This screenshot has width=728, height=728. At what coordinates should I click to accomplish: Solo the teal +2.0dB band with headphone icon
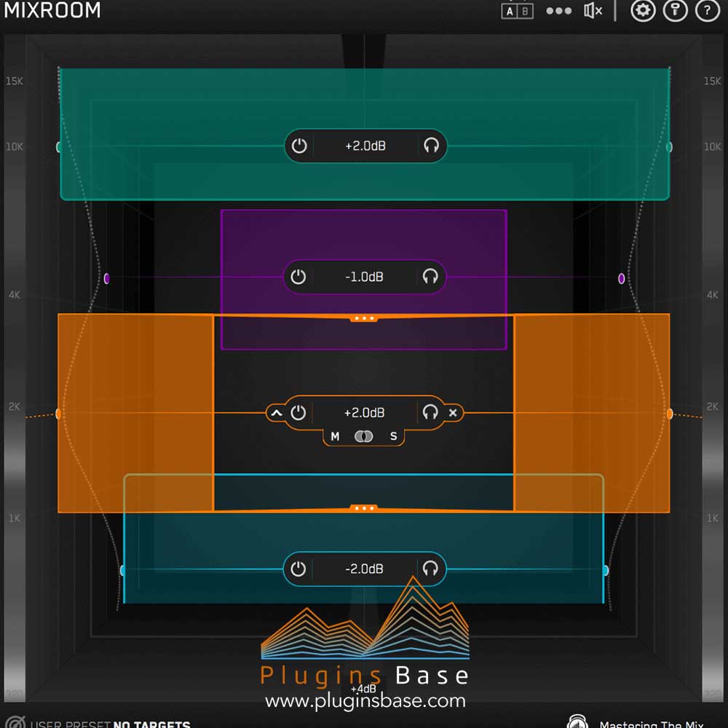[x=431, y=146]
